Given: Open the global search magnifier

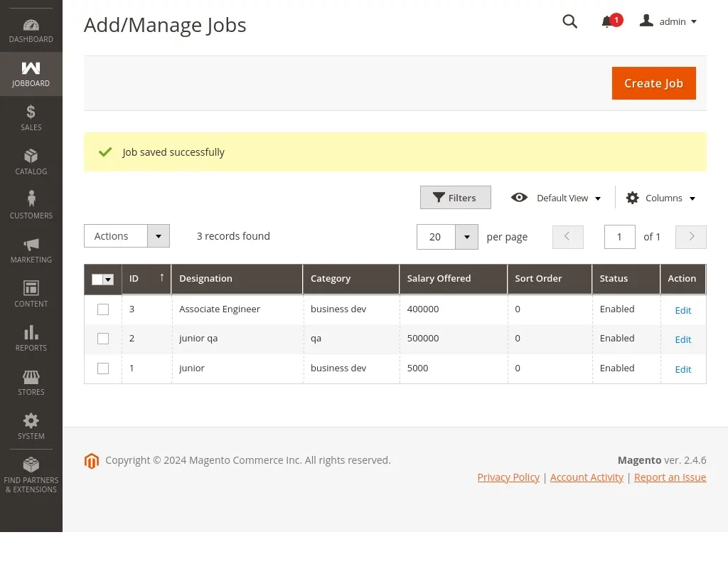Looking at the screenshot, I should pos(569,21).
